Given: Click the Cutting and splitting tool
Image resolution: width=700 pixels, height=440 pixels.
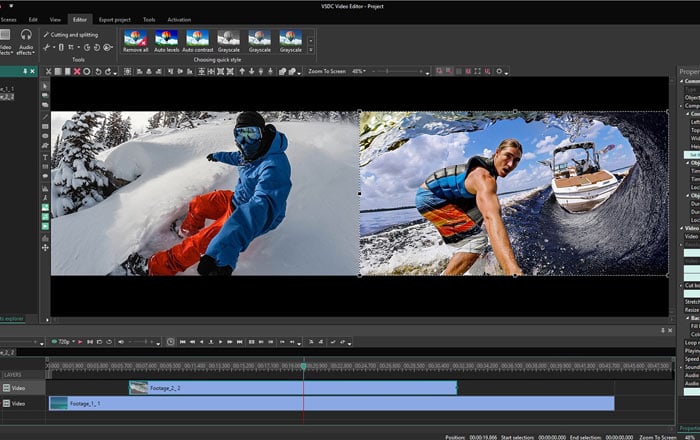Looking at the screenshot, I should coord(71,35).
